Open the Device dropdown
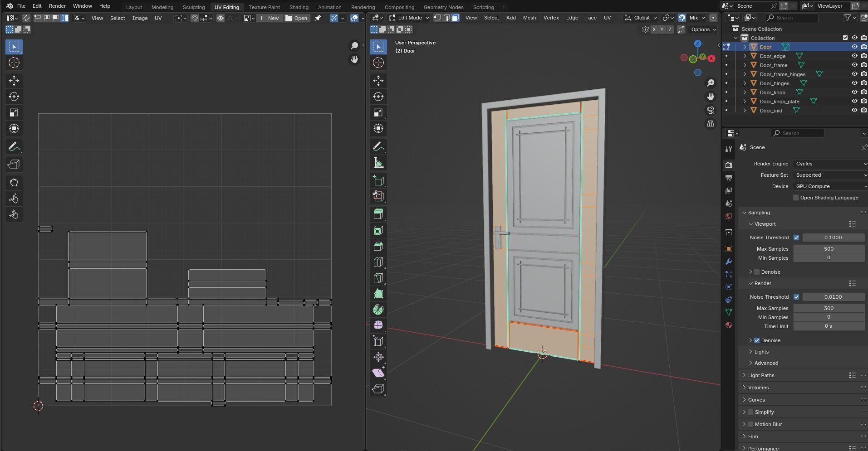868x451 pixels. coord(830,186)
